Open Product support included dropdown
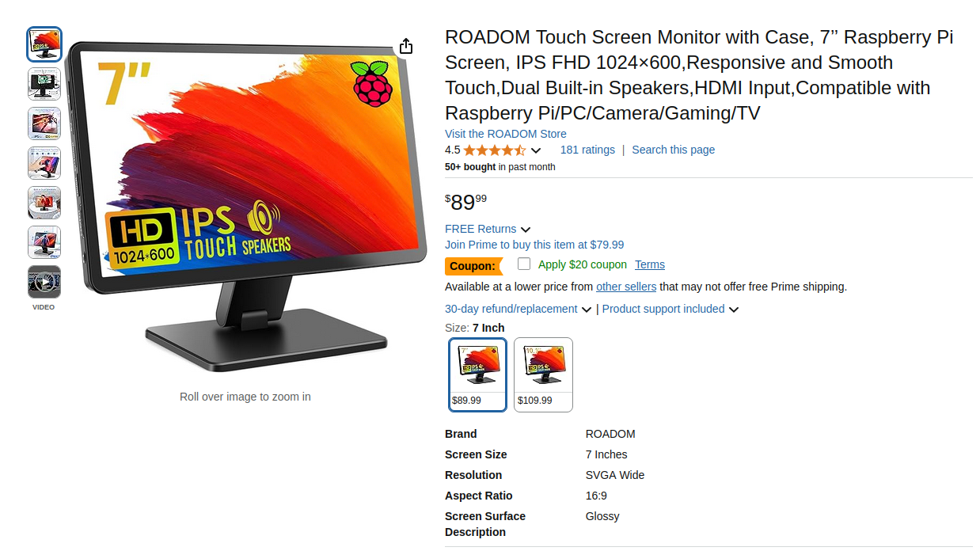Viewport: 980px width, 551px height. tap(670, 309)
